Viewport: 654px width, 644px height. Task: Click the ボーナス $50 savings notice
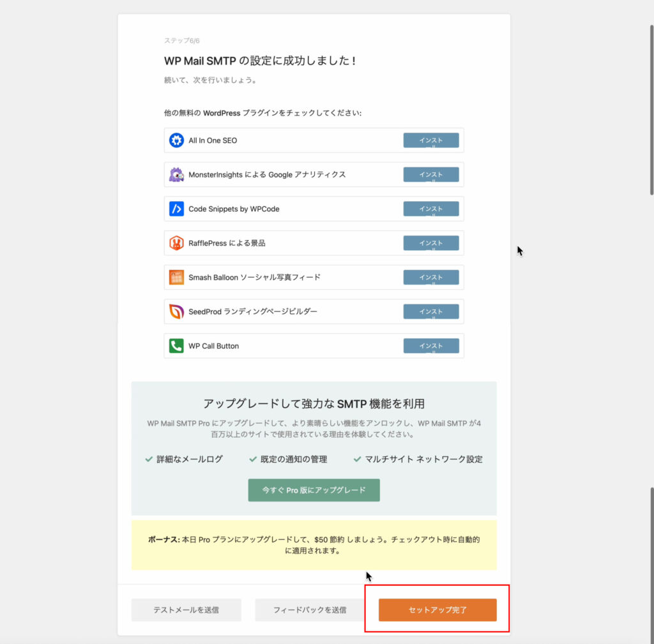click(x=314, y=545)
